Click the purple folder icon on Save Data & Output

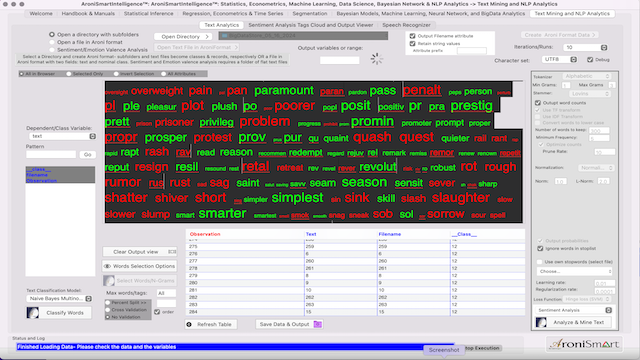318,324
